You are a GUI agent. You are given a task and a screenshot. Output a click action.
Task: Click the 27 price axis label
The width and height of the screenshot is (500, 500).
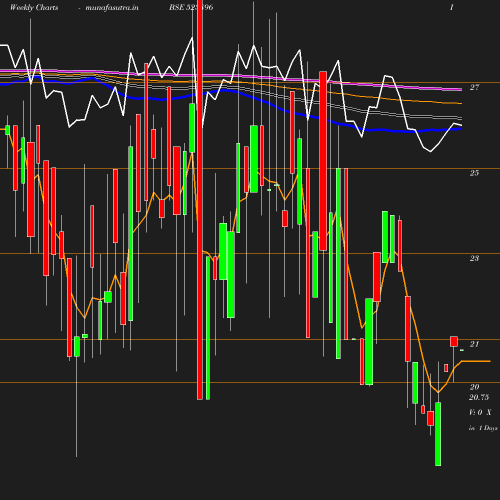(x=474, y=87)
